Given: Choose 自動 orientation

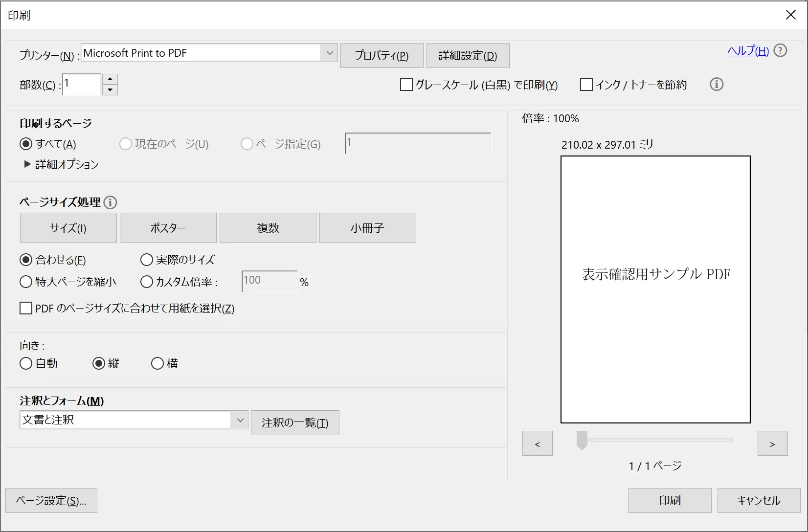Looking at the screenshot, I should pos(26,363).
